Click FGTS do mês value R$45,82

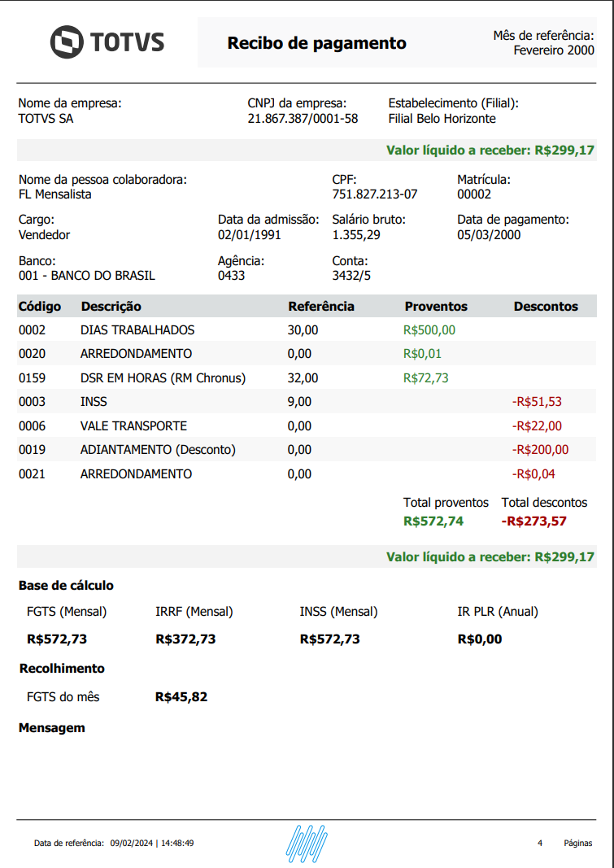[x=181, y=696]
